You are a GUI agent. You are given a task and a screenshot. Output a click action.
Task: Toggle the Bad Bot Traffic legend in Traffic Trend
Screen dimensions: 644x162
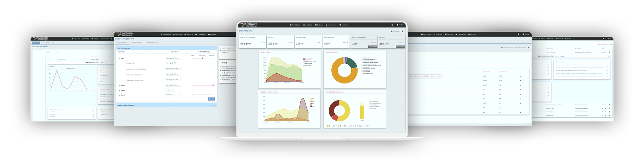pos(308,59)
